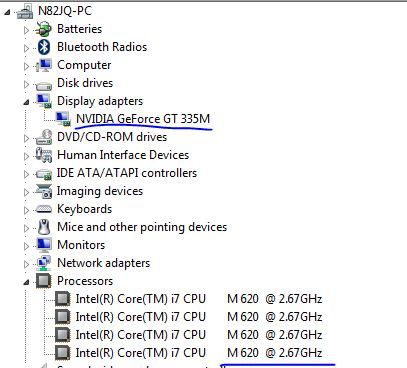The width and height of the screenshot is (407, 368).
Task: Click the NVIDIA GeForce GT 335M adapter icon
Action: pos(63,119)
